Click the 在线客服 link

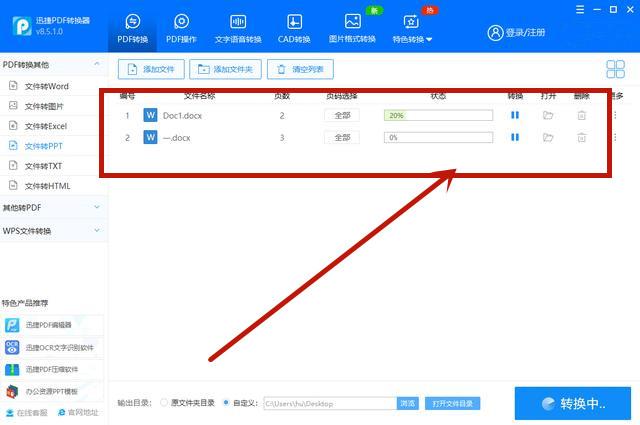(x=27, y=413)
